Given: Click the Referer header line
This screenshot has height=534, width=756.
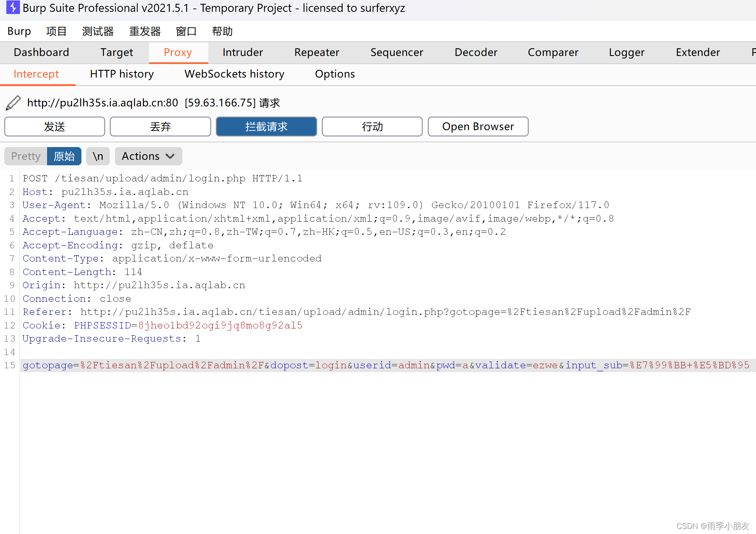Looking at the screenshot, I should coord(357,312).
